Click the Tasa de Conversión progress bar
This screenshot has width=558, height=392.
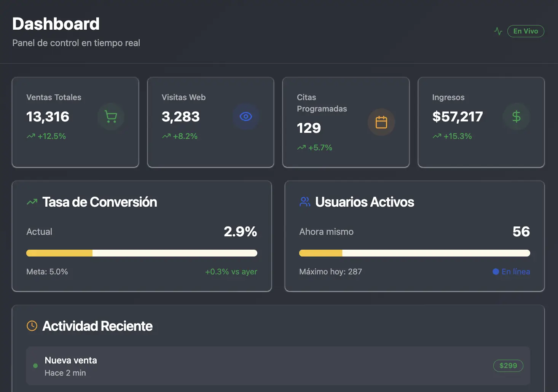point(142,253)
